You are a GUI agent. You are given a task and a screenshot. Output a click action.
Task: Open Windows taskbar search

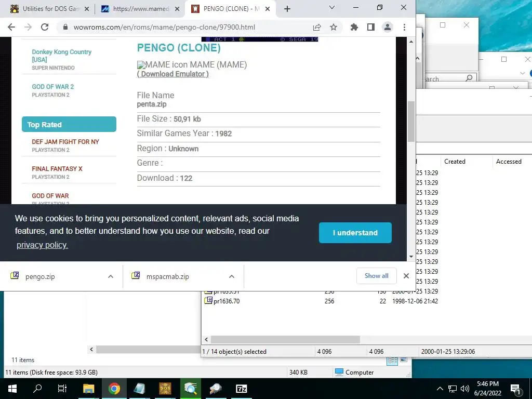(x=37, y=389)
